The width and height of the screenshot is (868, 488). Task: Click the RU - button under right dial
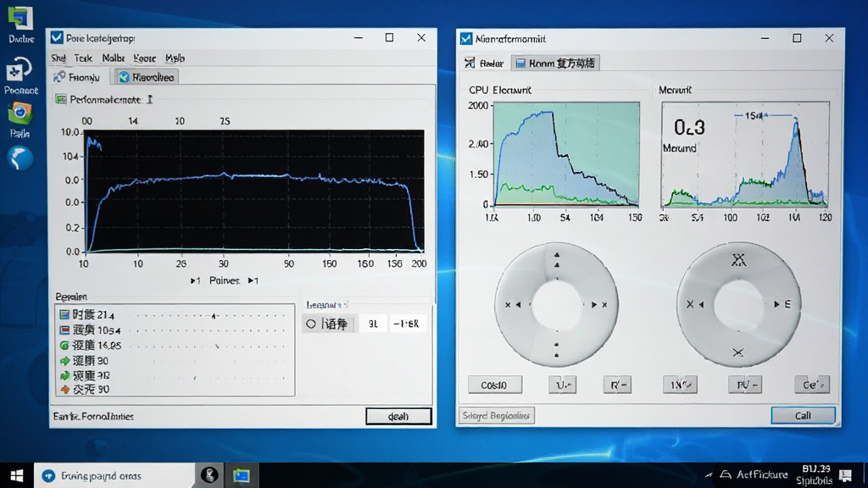click(745, 385)
